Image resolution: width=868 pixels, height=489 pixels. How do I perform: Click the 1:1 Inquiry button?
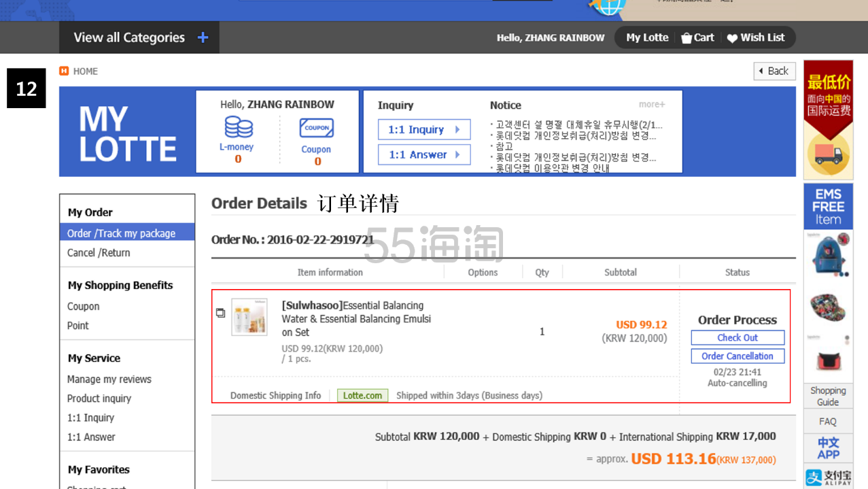pos(424,129)
